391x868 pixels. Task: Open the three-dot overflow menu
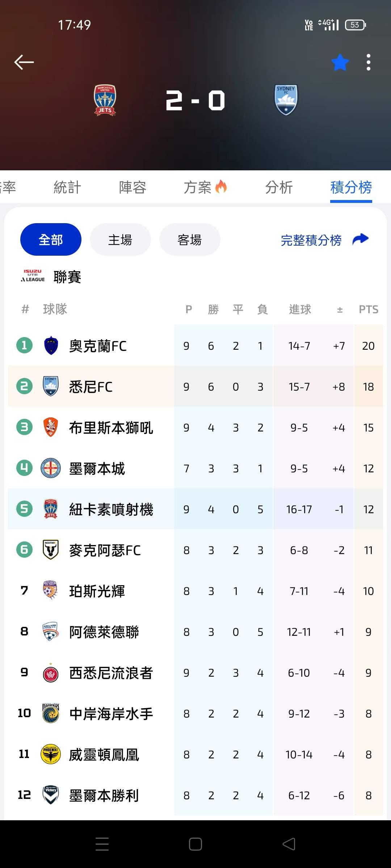[x=368, y=63]
